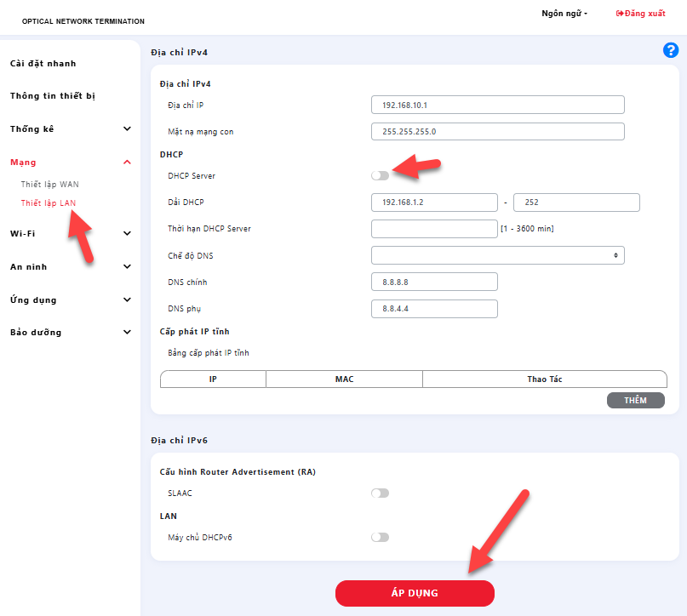Select Thiết lập WAN submenu item
Viewport: 687px width, 616px height.
coord(50,184)
